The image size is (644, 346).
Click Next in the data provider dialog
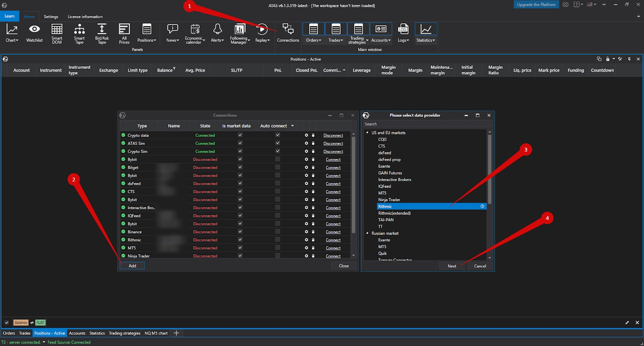point(452,266)
